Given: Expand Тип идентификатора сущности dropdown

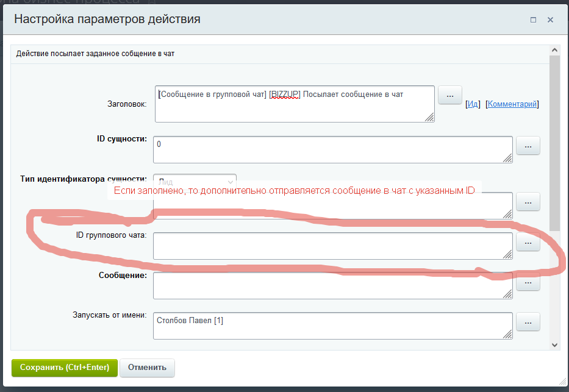Looking at the screenshot, I should (x=195, y=182).
